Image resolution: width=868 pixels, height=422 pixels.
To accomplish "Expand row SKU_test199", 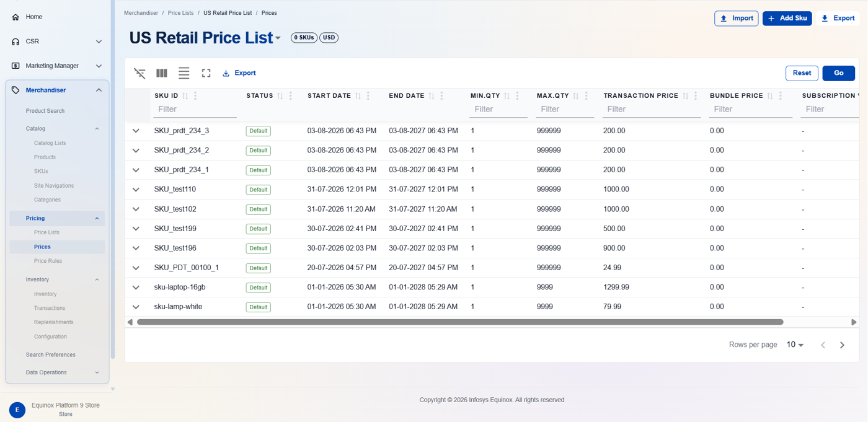I will [x=136, y=229].
